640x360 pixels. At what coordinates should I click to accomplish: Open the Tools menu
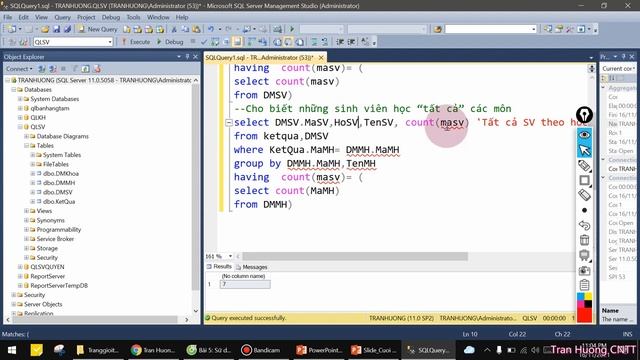coord(133,17)
